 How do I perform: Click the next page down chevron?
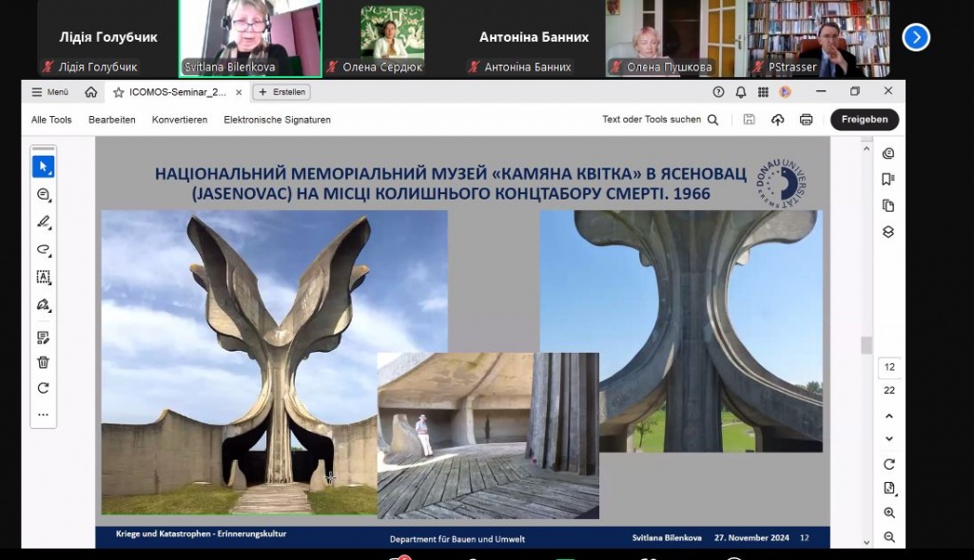887,438
